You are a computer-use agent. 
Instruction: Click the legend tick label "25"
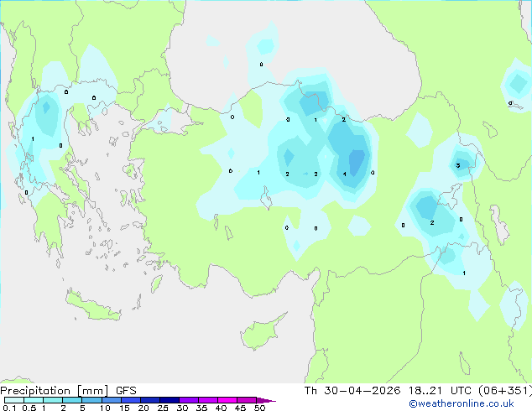pyautogui.click(x=163, y=408)
